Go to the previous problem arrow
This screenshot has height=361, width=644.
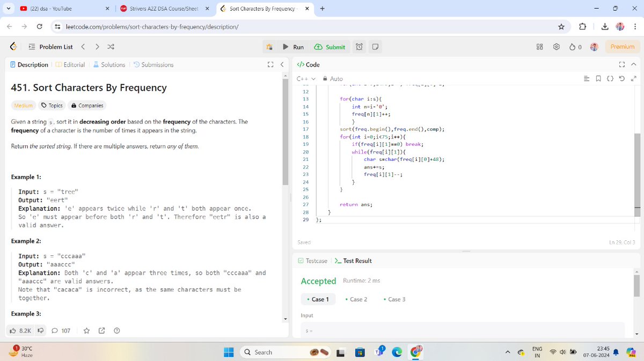pos(83,47)
